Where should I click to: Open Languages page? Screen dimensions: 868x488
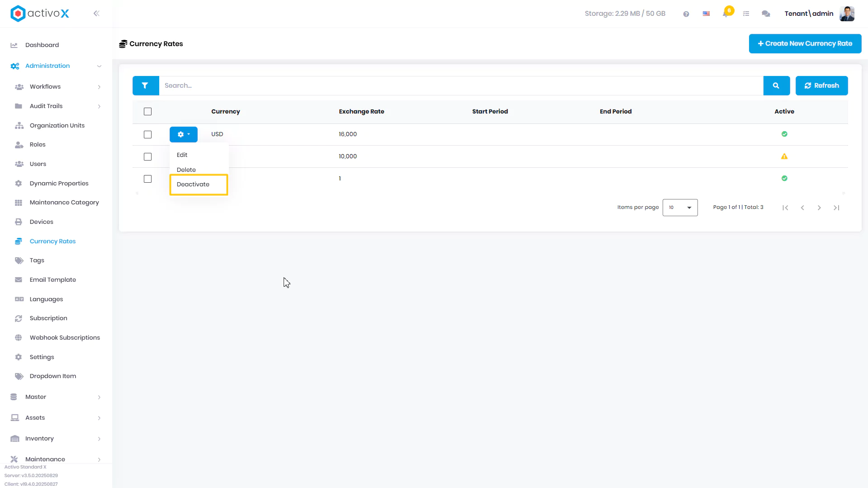click(x=46, y=299)
